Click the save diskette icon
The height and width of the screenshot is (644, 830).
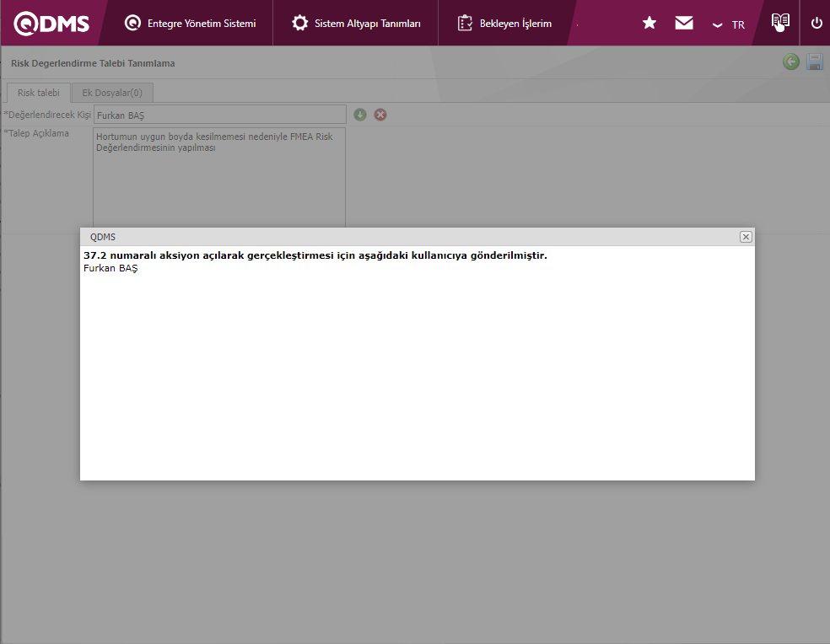point(815,62)
